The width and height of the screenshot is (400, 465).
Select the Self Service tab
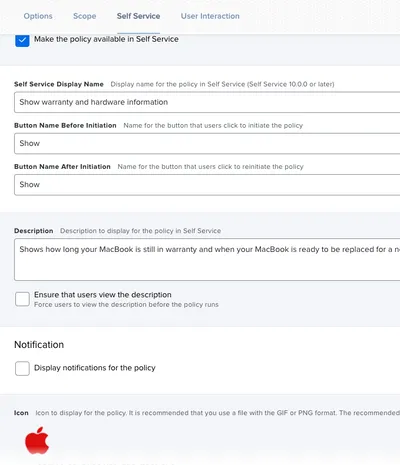tap(138, 16)
